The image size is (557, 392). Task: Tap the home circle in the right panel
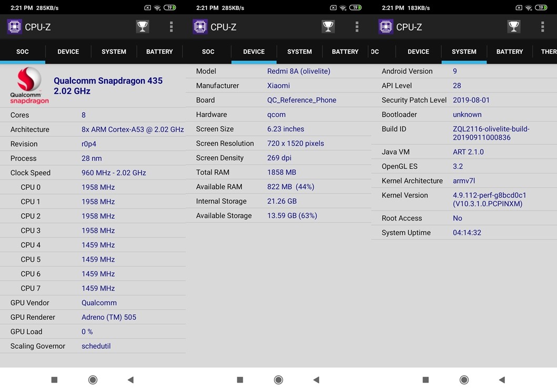pyautogui.click(x=464, y=380)
